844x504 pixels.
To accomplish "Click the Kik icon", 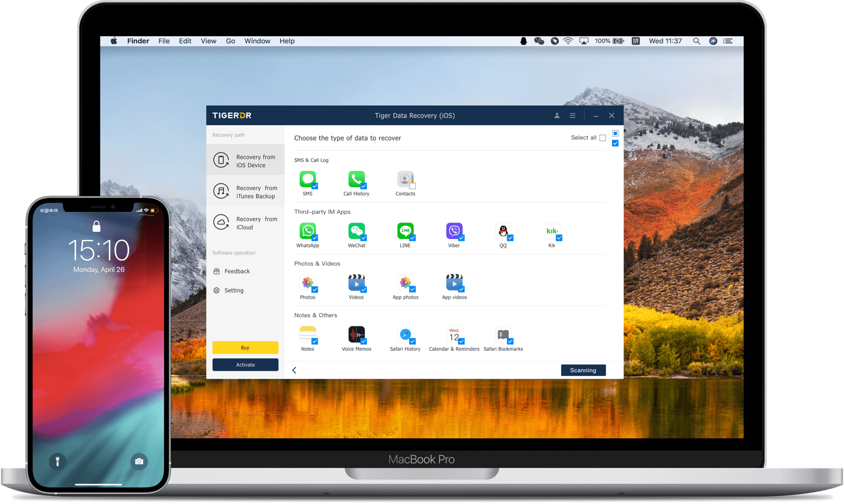I will click(x=552, y=231).
